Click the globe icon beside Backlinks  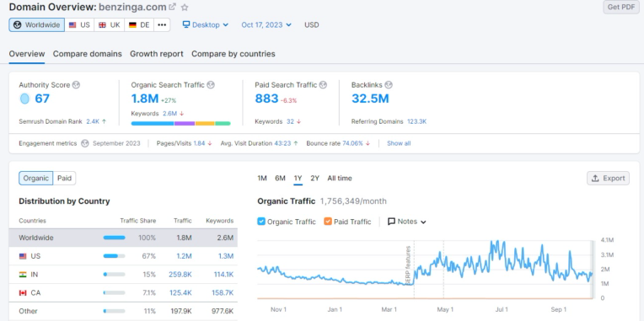(389, 85)
